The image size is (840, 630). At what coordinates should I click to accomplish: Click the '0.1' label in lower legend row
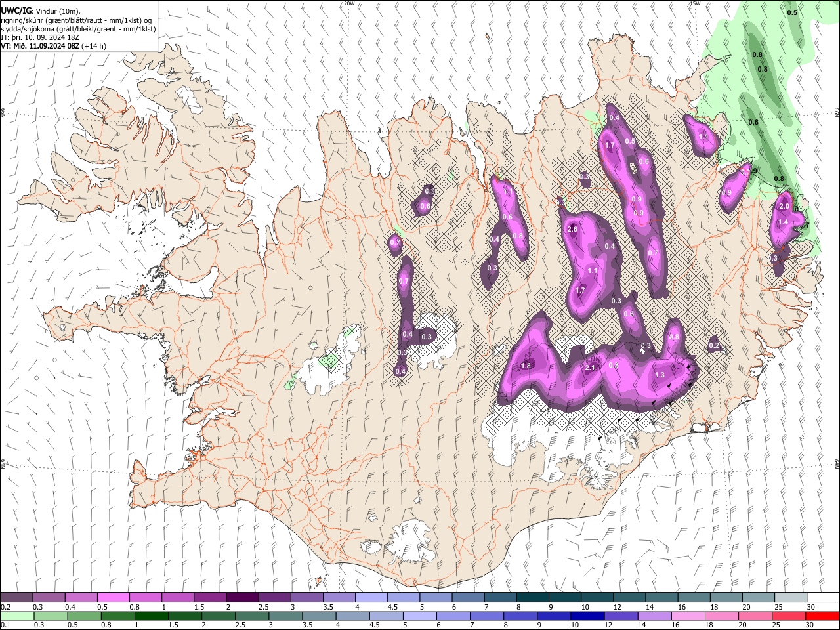6,625
